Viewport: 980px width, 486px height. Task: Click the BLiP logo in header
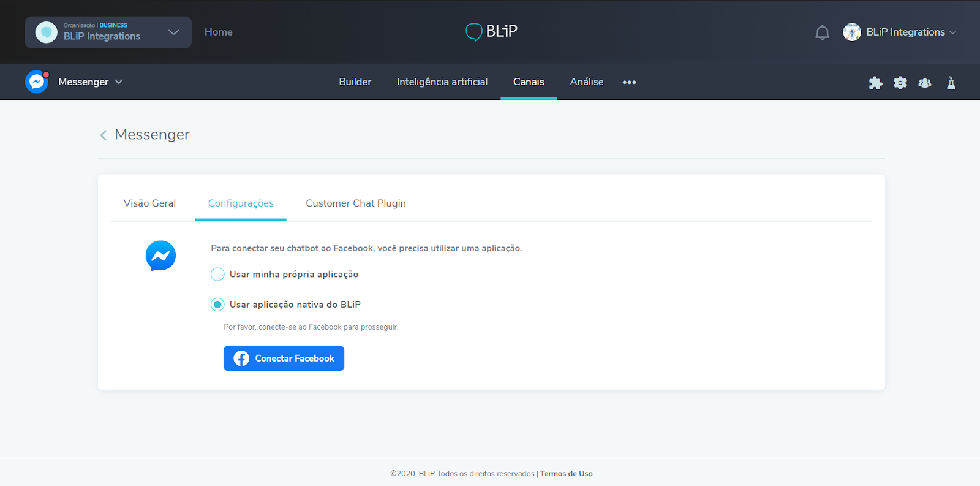491,31
